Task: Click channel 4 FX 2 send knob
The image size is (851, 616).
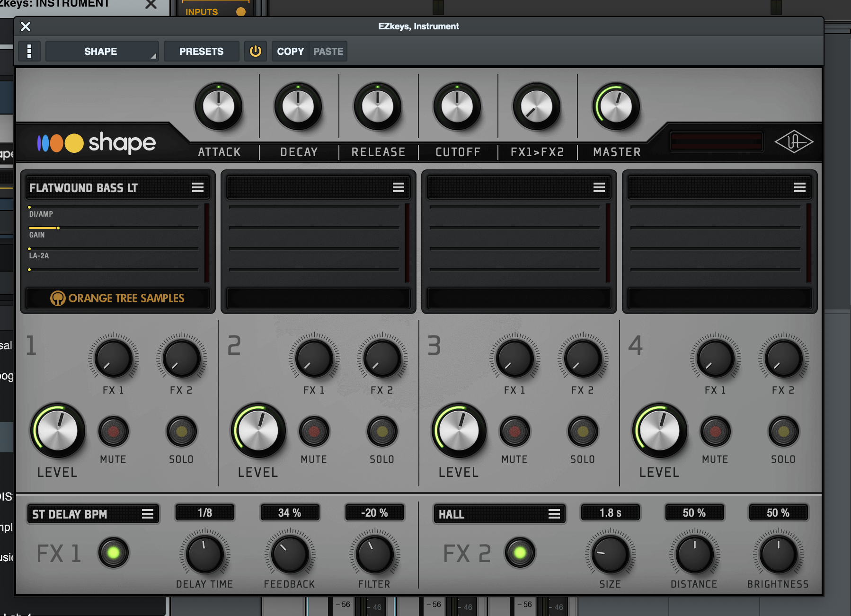Action: pos(783,358)
